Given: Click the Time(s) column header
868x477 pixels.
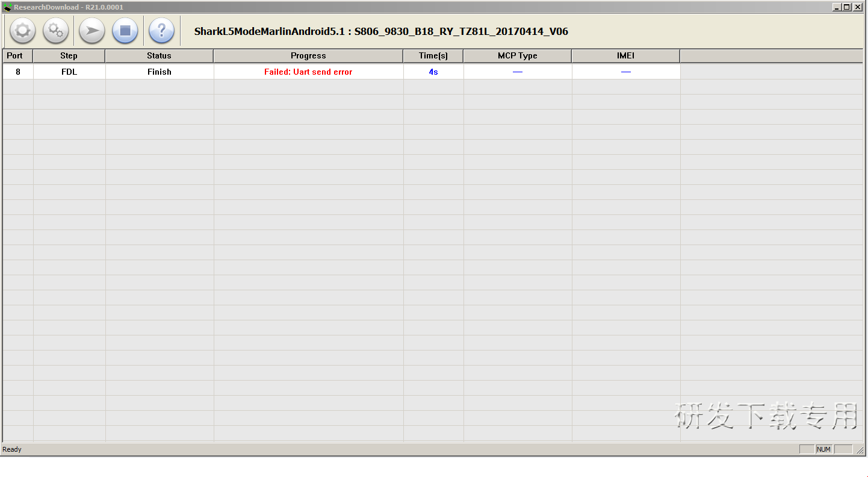Looking at the screenshot, I should click(x=433, y=56).
